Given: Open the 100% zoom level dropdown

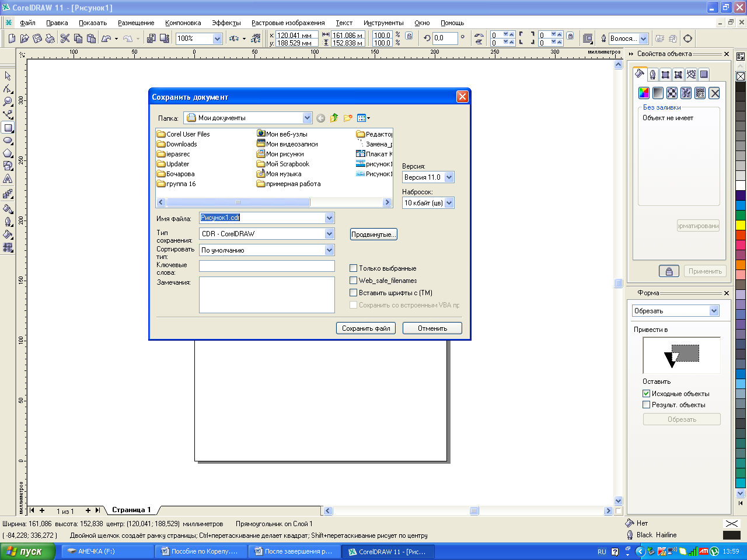Looking at the screenshot, I should (x=217, y=38).
